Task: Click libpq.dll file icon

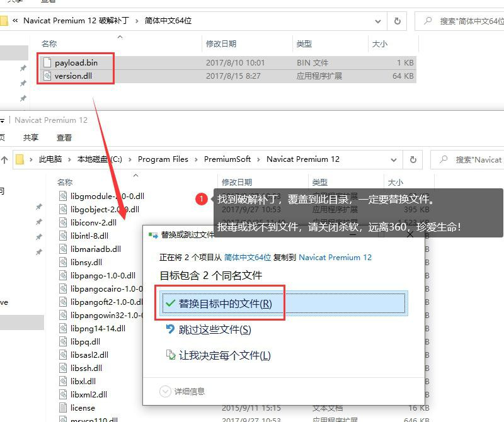Action: (x=63, y=341)
